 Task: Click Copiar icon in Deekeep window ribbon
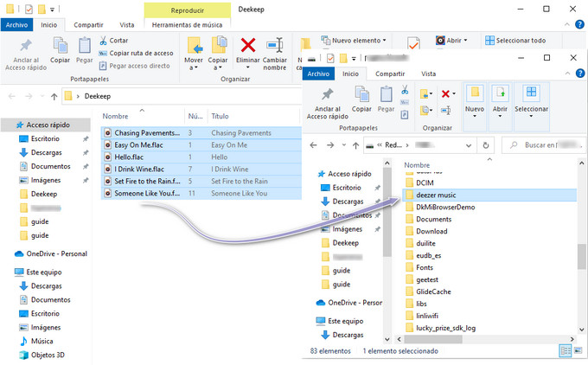(60, 45)
